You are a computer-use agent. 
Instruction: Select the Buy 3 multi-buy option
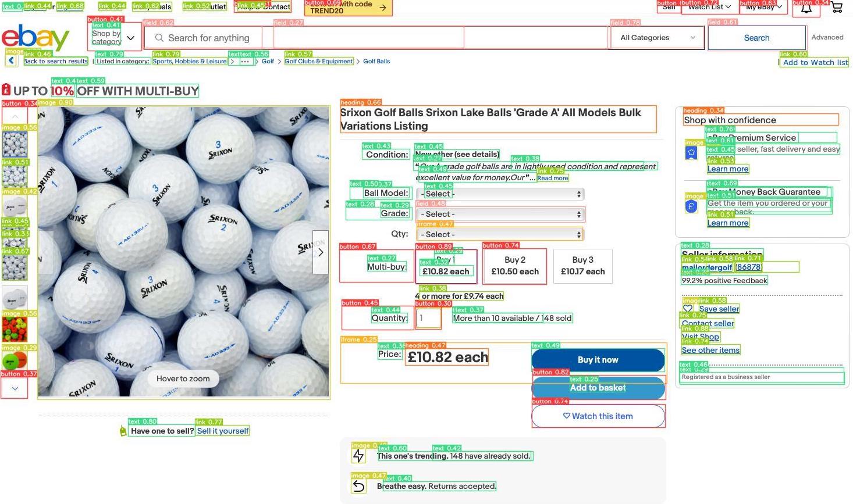[582, 266]
